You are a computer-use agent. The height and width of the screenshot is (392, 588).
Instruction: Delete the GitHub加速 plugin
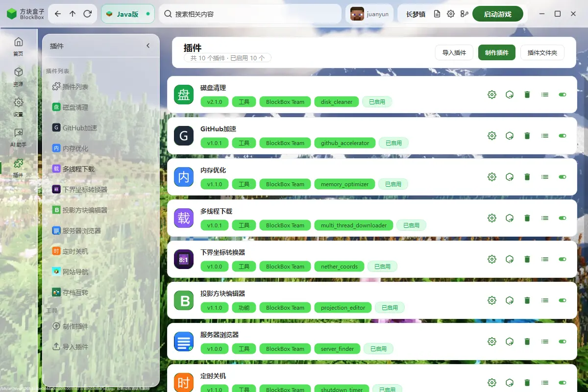[x=527, y=136]
